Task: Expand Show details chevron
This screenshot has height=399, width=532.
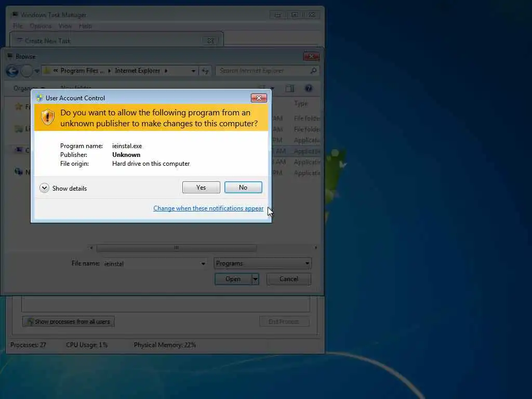Action: [x=44, y=188]
